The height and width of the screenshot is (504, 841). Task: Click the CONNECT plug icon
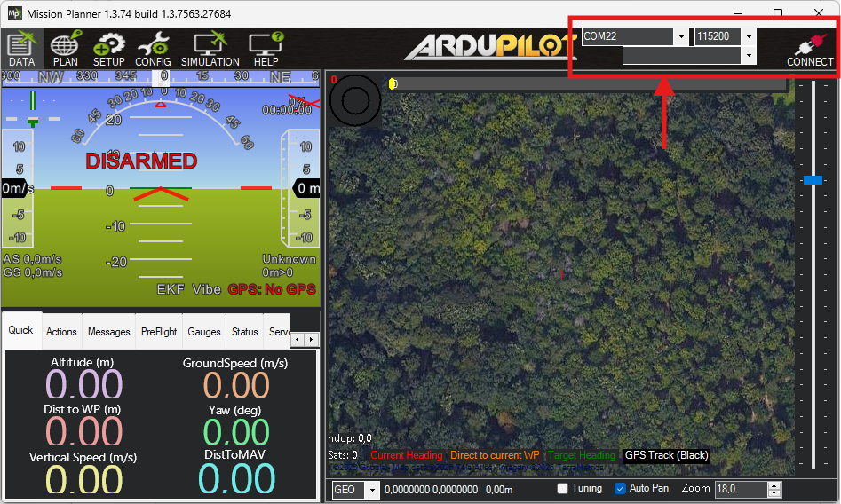pyautogui.click(x=809, y=47)
